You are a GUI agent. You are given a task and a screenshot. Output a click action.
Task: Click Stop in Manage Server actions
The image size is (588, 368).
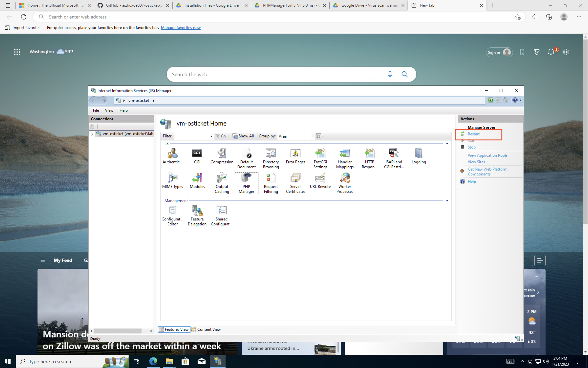point(471,147)
